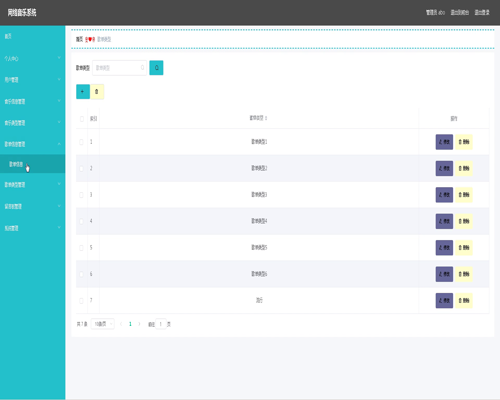This screenshot has height=400, width=500.
Task: Click the yellow delete button in row 7
Action: pos(464,301)
